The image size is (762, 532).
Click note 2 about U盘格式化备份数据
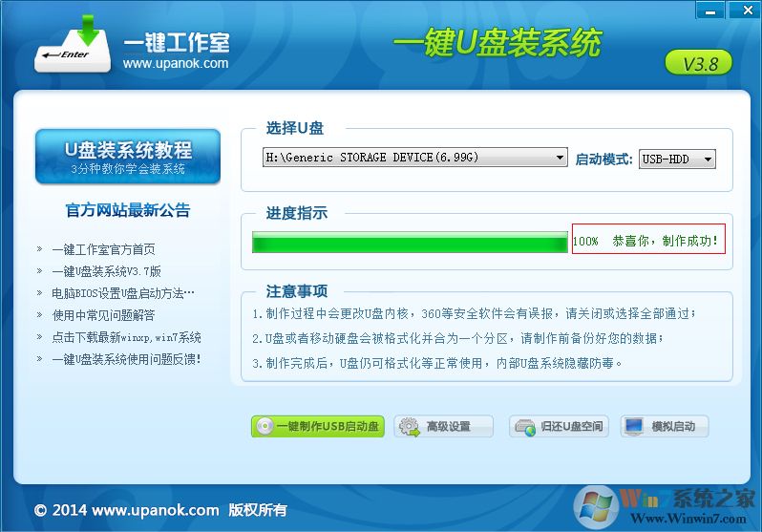coord(457,338)
